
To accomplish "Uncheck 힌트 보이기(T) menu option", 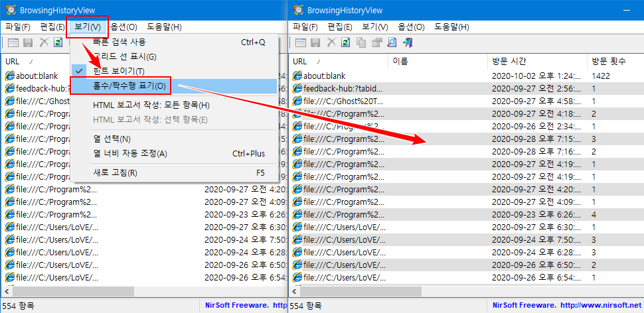I will (175, 72).
